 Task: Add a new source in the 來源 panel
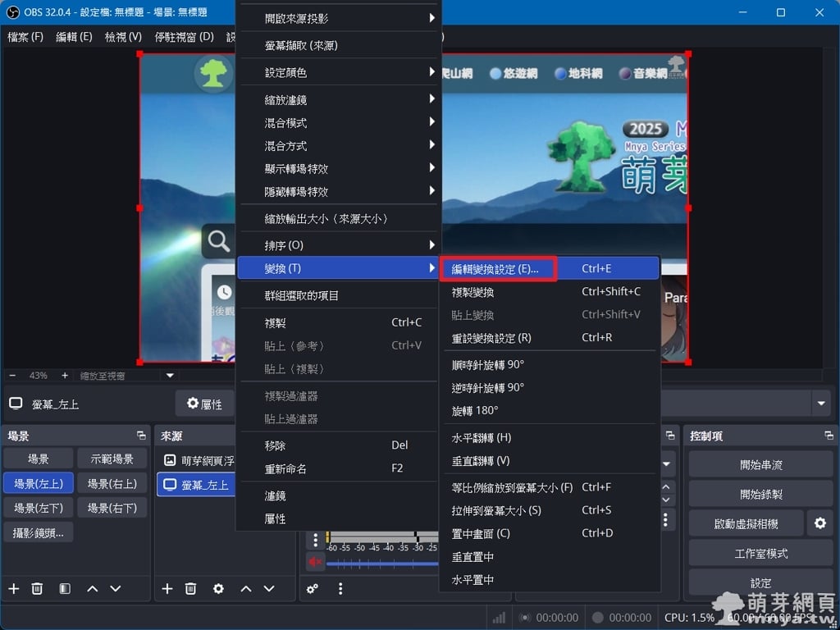[167, 588]
